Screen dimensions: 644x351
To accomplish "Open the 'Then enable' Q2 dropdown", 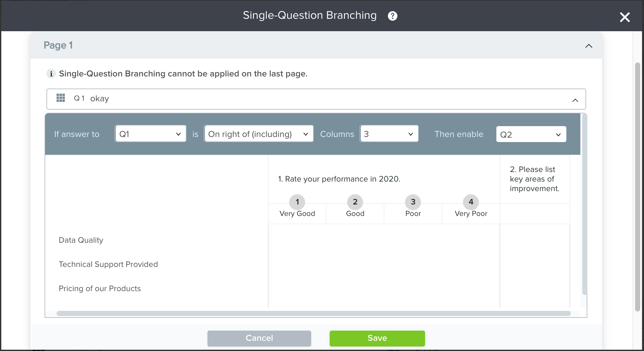I will [x=531, y=134].
